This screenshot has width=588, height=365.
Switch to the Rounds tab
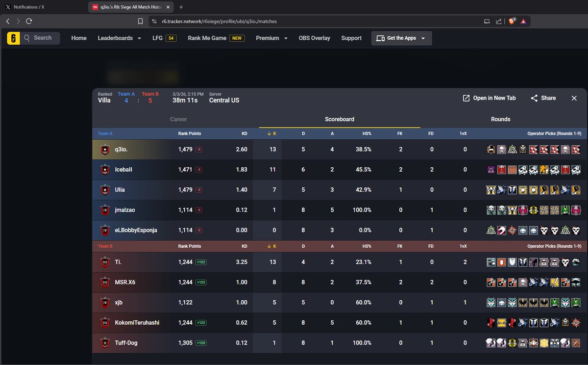(x=501, y=119)
